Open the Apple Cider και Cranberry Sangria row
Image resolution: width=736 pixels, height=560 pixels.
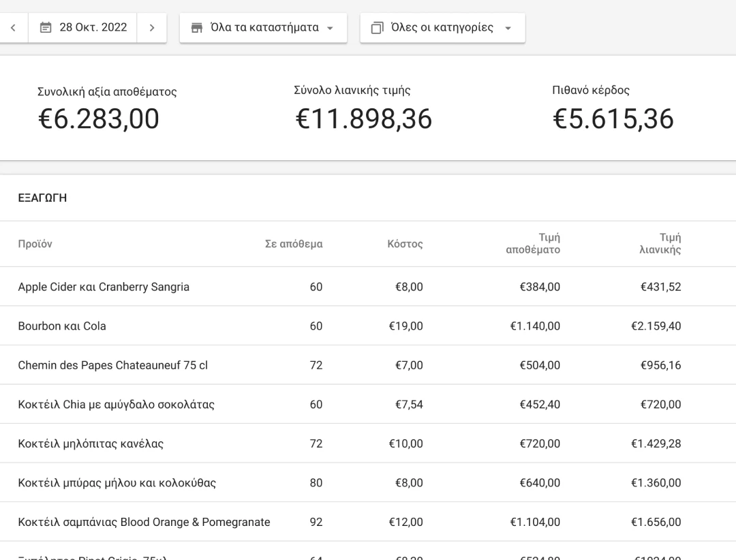[x=104, y=287]
